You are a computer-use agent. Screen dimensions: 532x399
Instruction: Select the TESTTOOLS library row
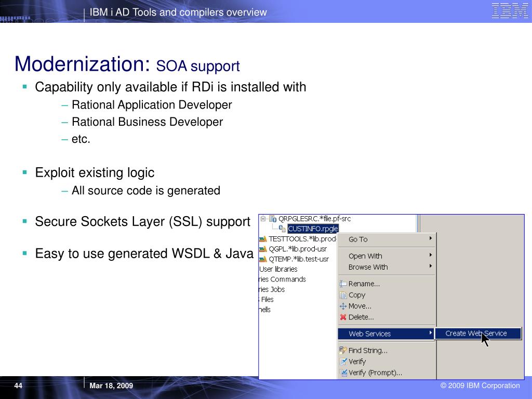298,239
